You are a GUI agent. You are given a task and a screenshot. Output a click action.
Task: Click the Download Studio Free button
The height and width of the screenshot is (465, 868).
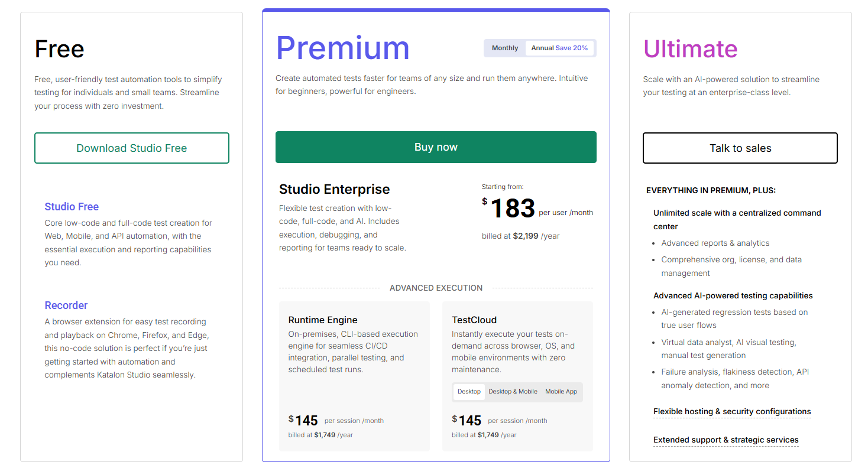point(131,148)
